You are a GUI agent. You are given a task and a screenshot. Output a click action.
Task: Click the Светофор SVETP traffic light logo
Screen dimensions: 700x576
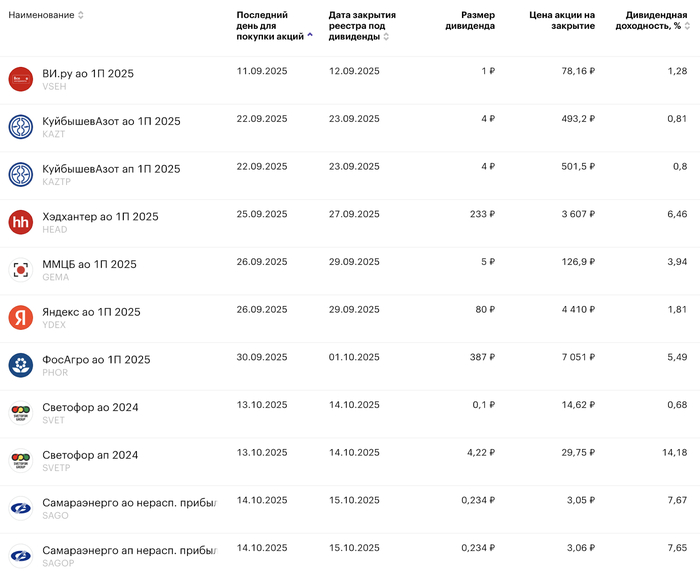click(21, 461)
